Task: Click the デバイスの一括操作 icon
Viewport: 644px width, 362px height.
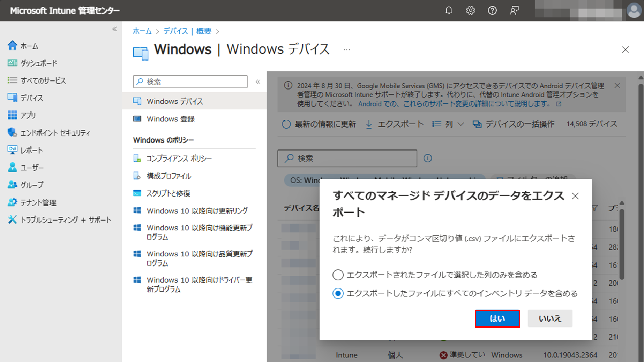Action: point(477,124)
